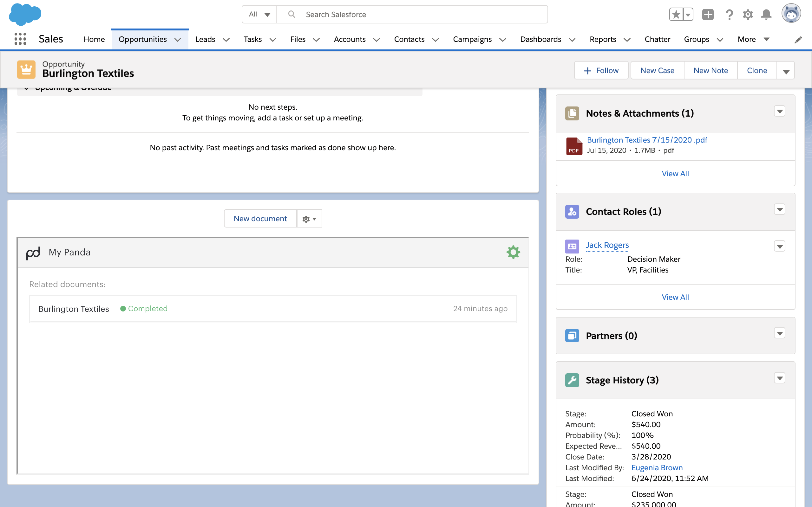The width and height of the screenshot is (812, 507).
Task: Open the favorites star icon
Action: [x=677, y=15]
